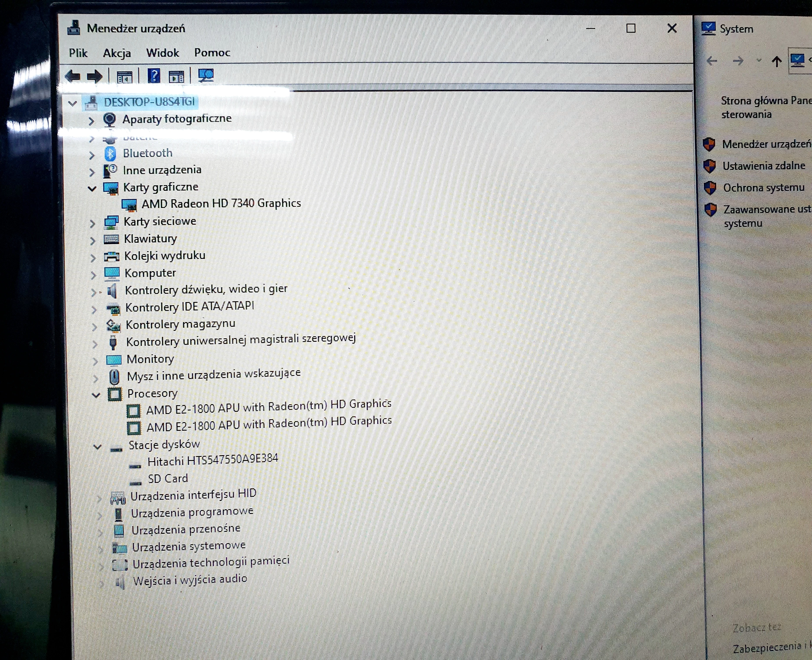This screenshot has width=812, height=660.
Task: Click the speaker icon beside Kontrolery dźwięku
Action: [x=112, y=291]
